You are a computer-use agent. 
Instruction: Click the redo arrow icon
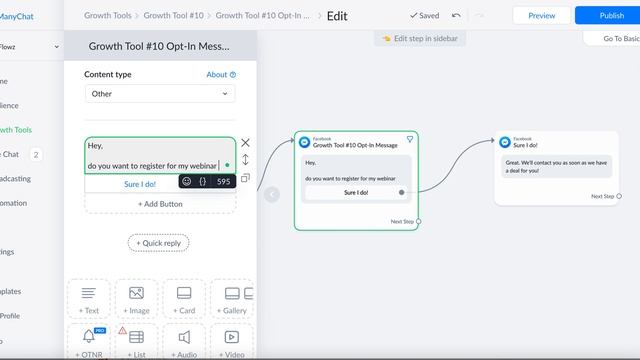(480, 16)
